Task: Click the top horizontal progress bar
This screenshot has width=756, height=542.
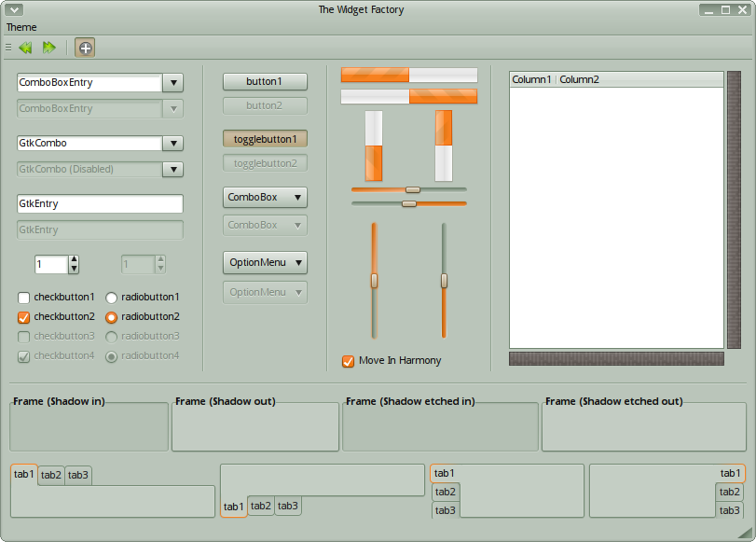Action: click(409, 75)
